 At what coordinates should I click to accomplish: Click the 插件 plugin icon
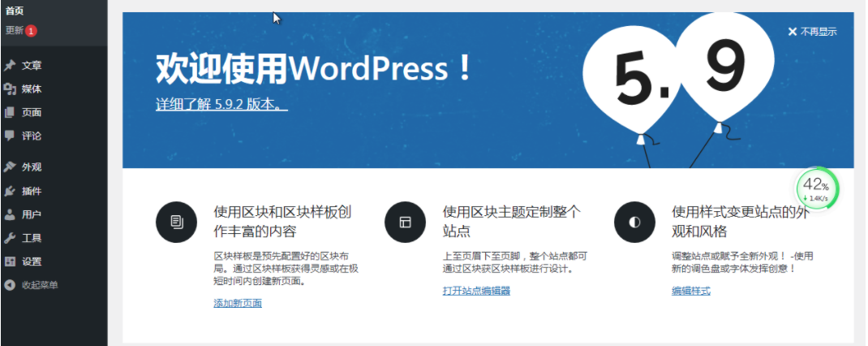(x=10, y=192)
